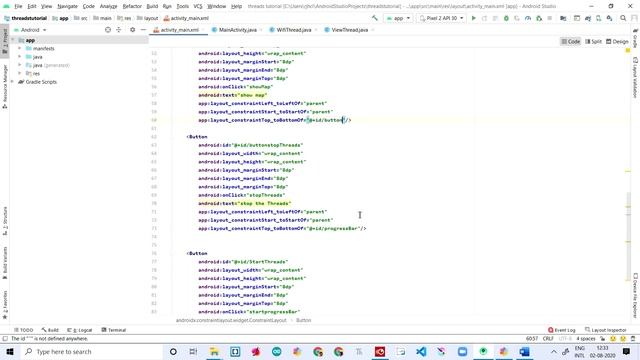Viewport: 640px width, 360px height.
Task: Click the tool window toggle icon in status bar corner
Action: click(5, 339)
